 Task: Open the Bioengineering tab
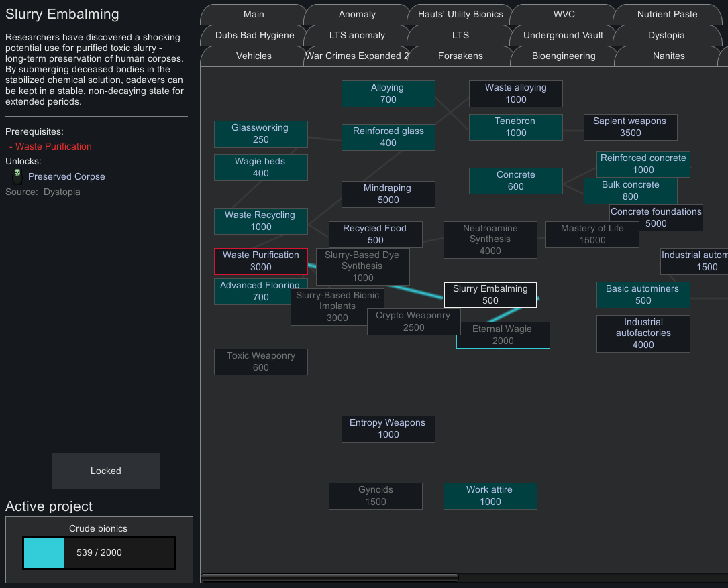pyautogui.click(x=563, y=56)
